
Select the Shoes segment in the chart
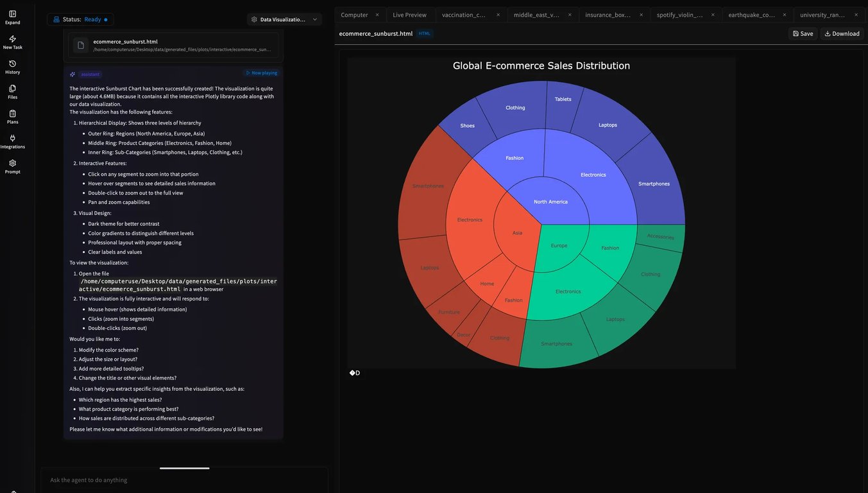tap(467, 126)
